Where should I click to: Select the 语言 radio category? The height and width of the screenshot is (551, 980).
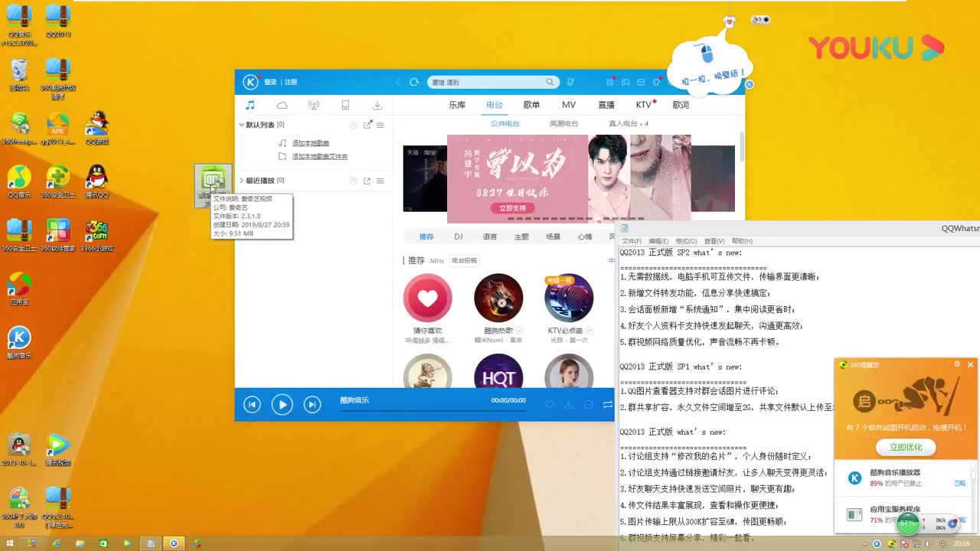click(490, 237)
